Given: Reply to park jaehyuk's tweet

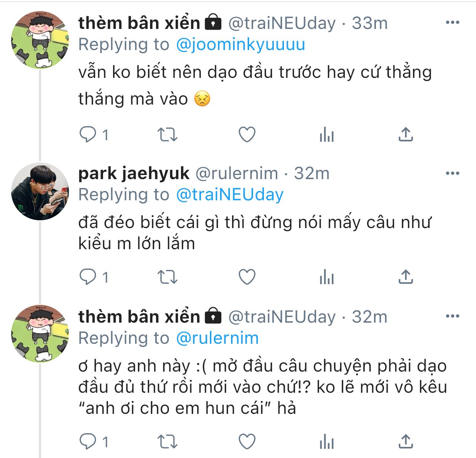Looking at the screenshot, I should point(88,277).
